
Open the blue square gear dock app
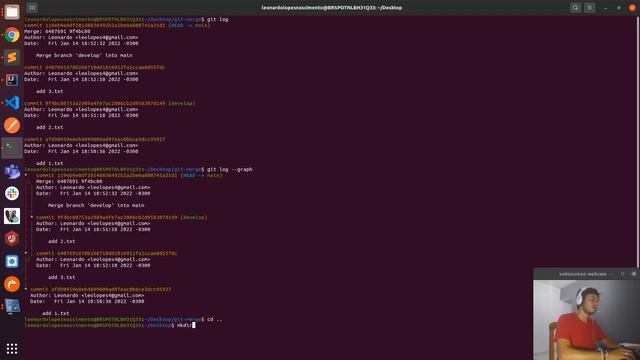pyautogui.click(x=12, y=261)
